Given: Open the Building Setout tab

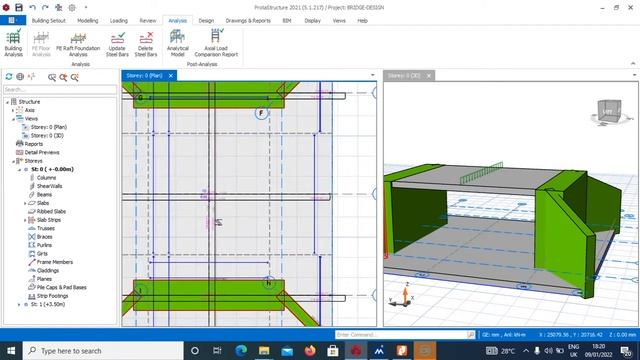Looking at the screenshot, I should click(49, 20).
